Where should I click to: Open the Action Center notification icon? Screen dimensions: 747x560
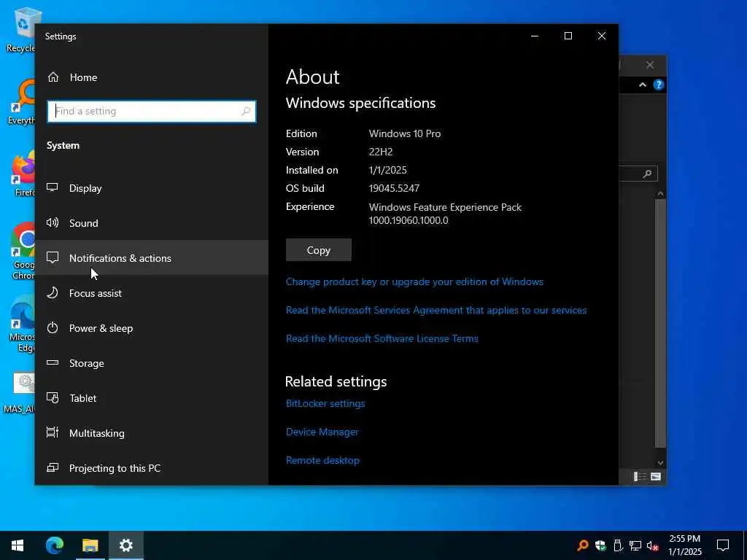click(723, 545)
